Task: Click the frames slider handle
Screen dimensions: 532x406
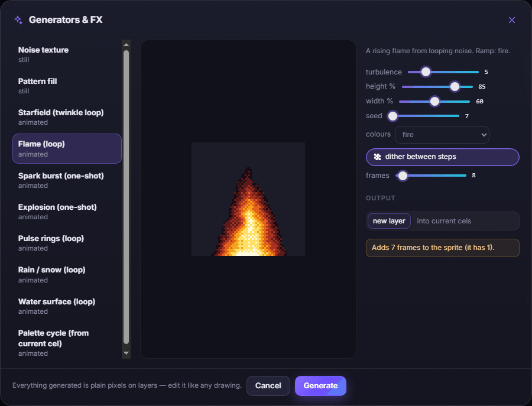Action: pyautogui.click(x=403, y=176)
